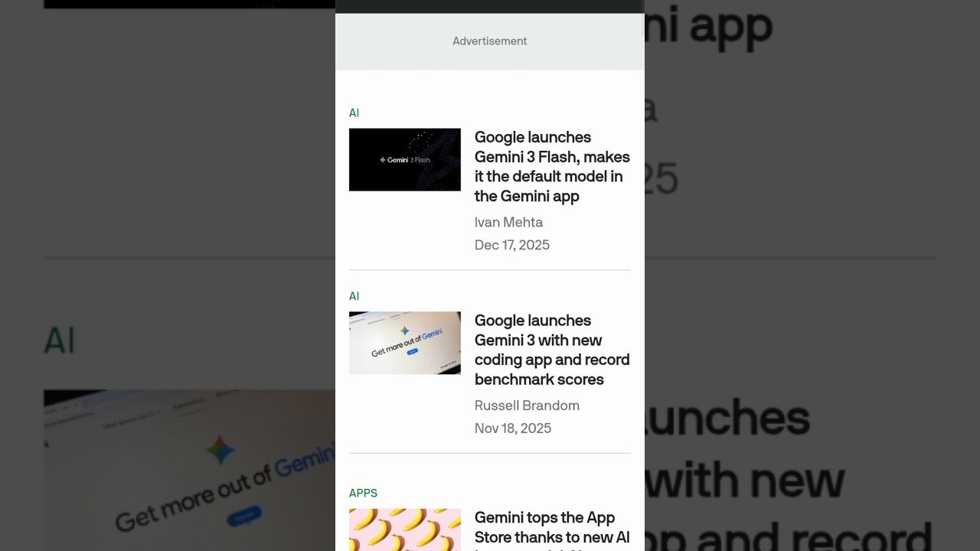The image size is (980, 551).
Task: Click the Nov 18, 2025 date
Action: (x=513, y=429)
